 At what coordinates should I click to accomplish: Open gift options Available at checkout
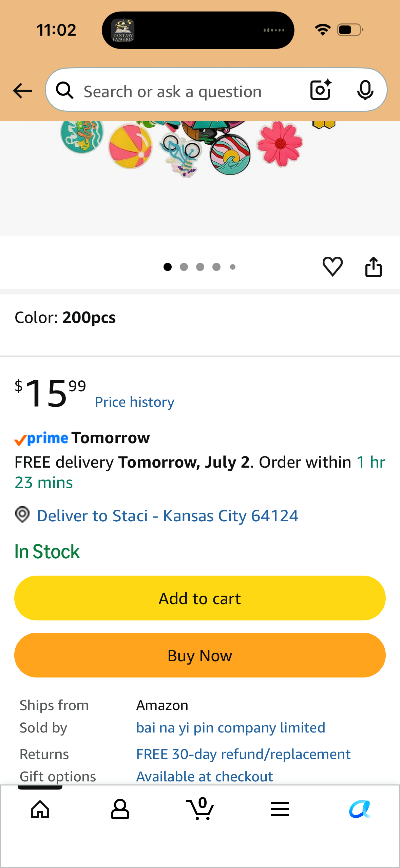click(x=205, y=777)
